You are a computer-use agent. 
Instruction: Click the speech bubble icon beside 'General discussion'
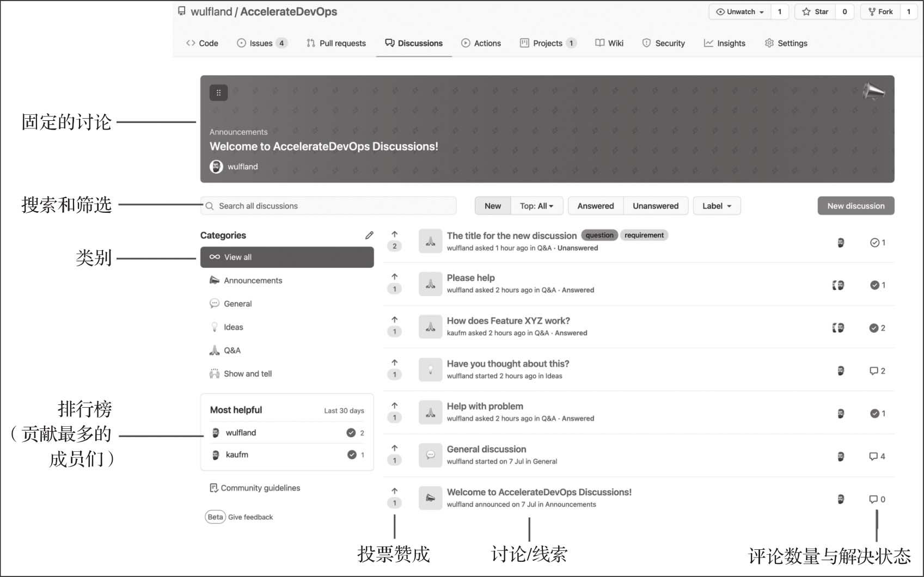coord(430,456)
